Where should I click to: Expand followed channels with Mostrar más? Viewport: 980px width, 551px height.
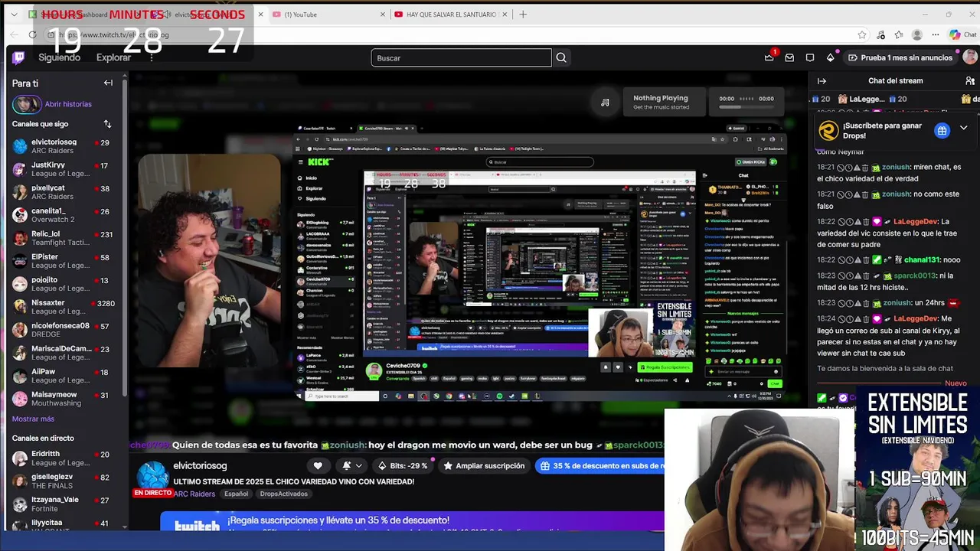click(x=33, y=419)
